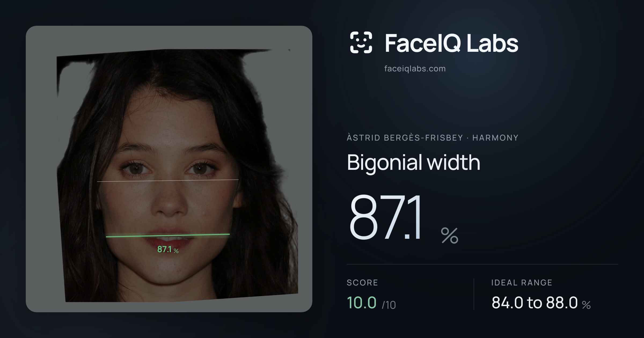
Task: Click the FaceIQ Labs brand title
Action: coord(451,43)
